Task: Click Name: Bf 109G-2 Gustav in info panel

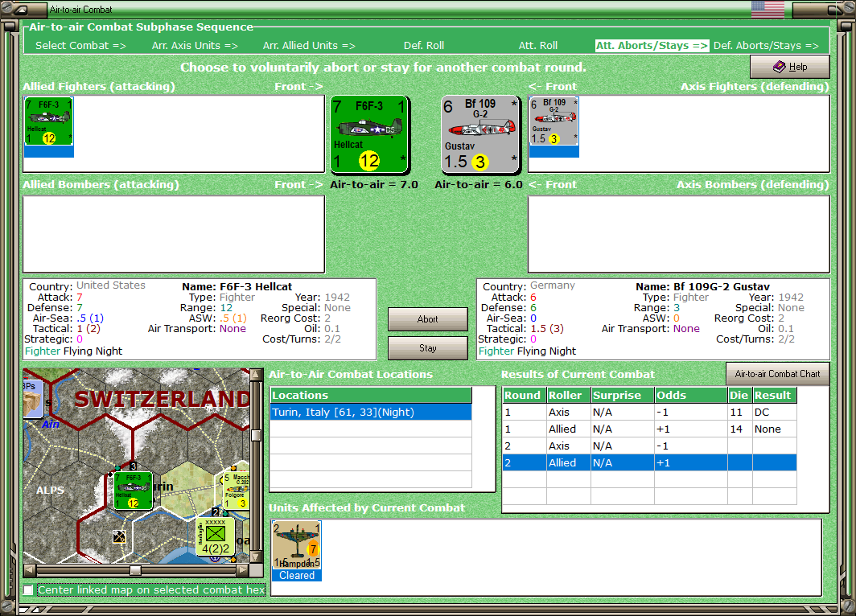Action: [702, 287]
